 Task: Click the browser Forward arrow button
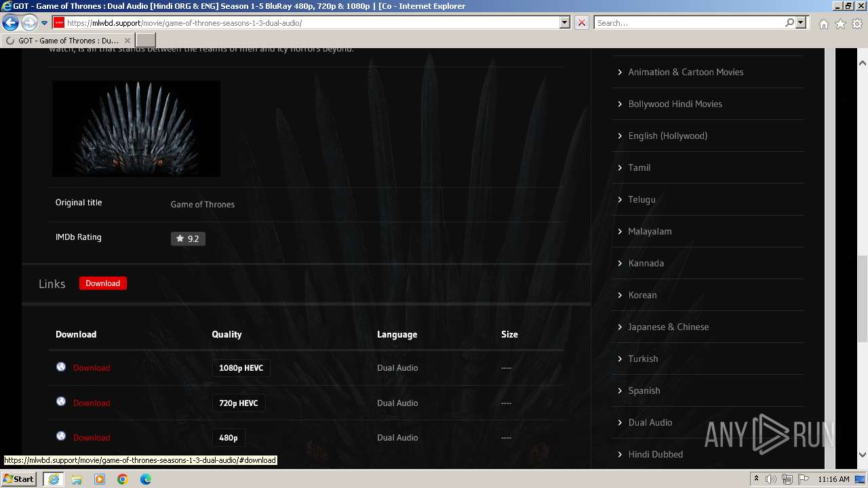(29, 23)
